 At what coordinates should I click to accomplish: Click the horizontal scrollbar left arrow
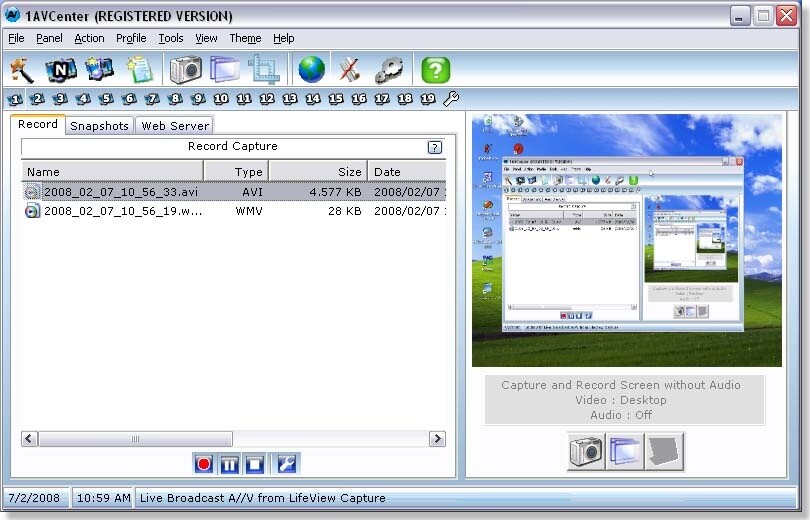click(29, 439)
